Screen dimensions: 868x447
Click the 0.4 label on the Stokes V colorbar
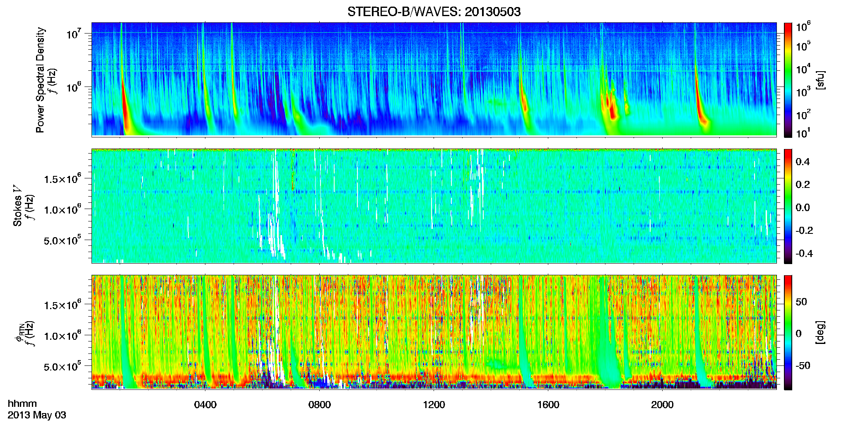coord(803,161)
